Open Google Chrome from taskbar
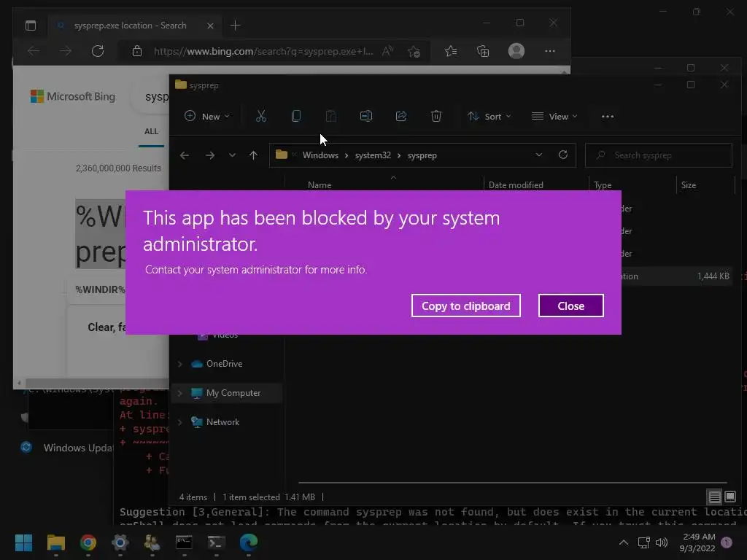 click(88, 542)
